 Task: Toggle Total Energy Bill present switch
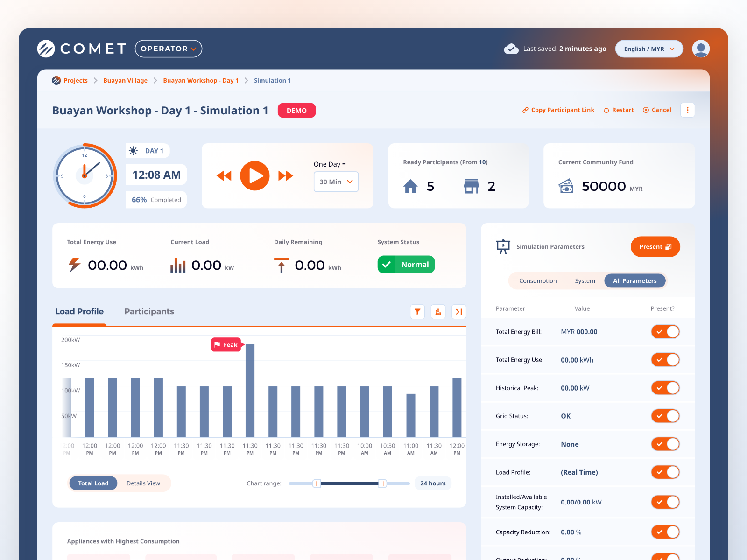[665, 332]
